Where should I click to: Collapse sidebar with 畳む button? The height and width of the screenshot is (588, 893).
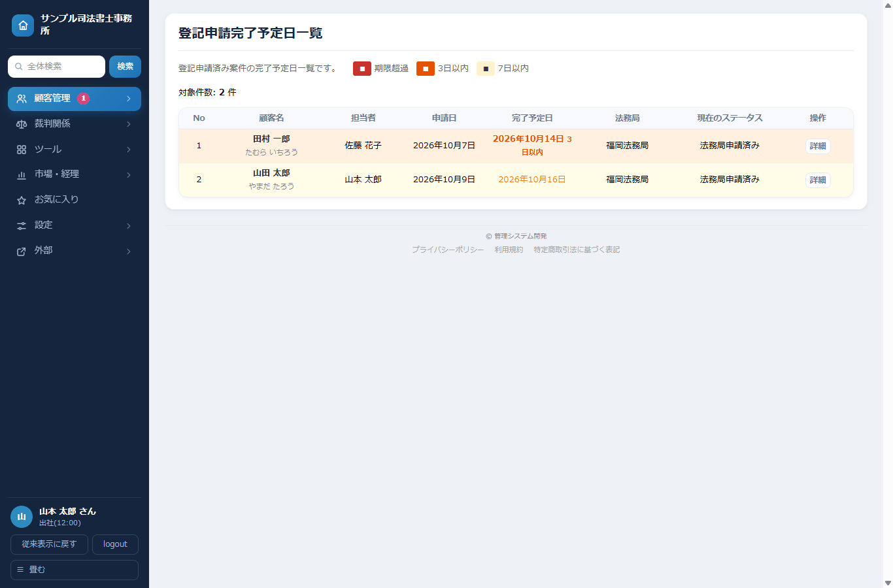(75, 570)
